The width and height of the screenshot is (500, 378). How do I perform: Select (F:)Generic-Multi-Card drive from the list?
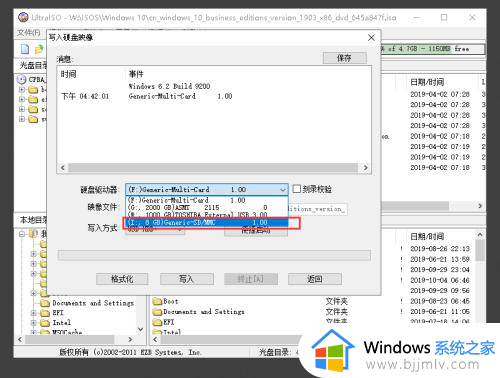pyautogui.click(x=206, y=200)
